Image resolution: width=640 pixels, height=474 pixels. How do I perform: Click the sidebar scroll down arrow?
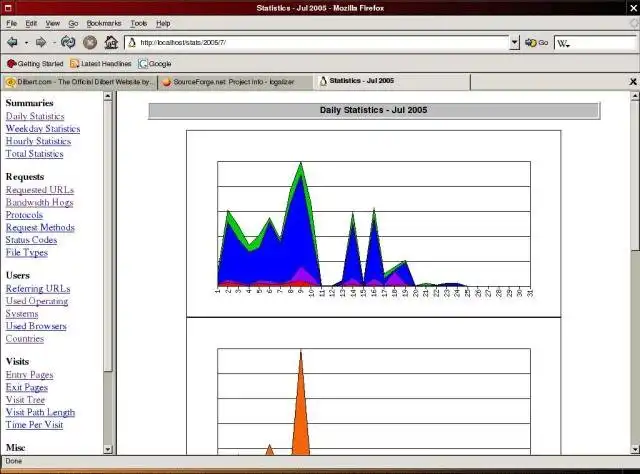pos(108,450)
